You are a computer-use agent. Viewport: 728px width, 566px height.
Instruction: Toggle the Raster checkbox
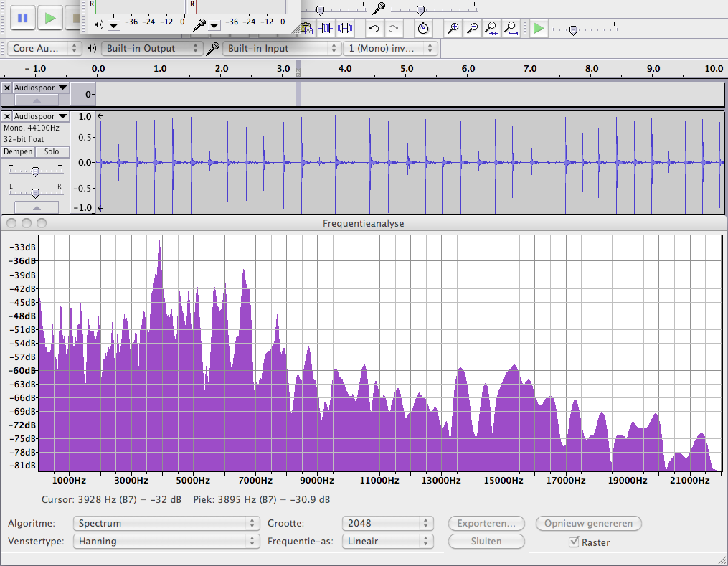(574, 542)
